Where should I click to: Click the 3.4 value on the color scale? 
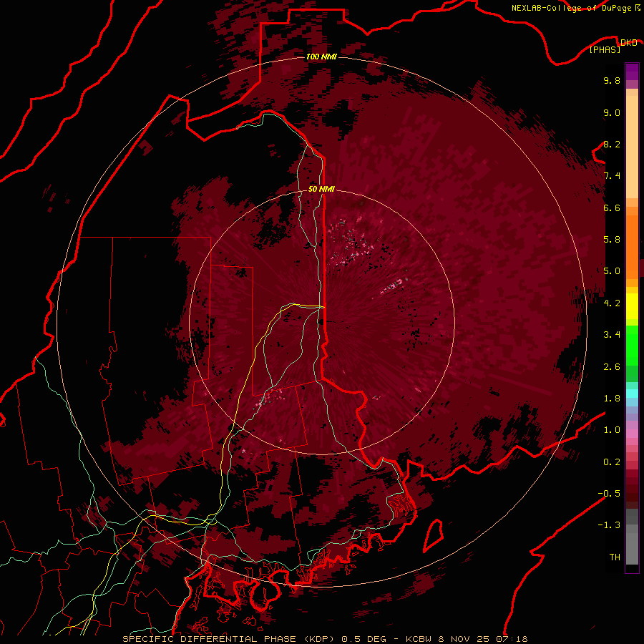coord(612,335)
